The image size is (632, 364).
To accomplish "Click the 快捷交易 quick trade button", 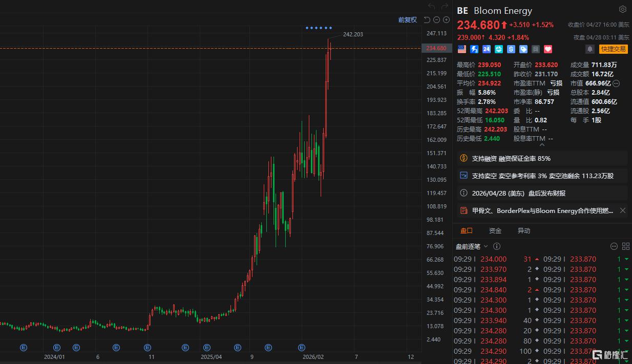I will 613,49.
